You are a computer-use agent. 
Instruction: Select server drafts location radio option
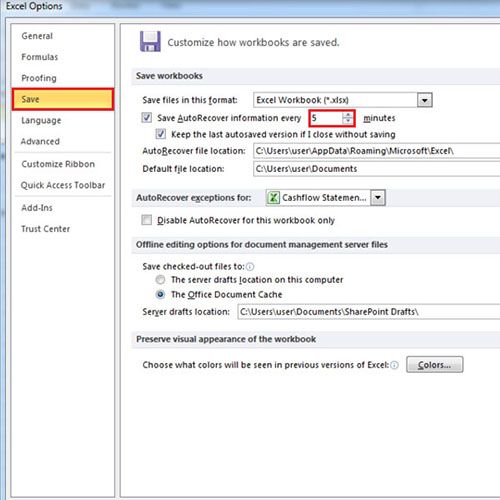(160, 280)
